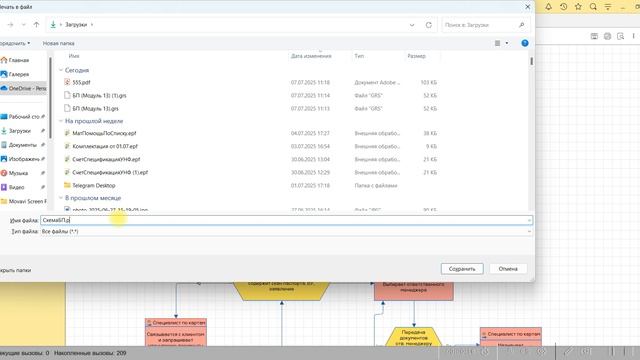Open service menu lines icon in 1C window

click(608, 7)
